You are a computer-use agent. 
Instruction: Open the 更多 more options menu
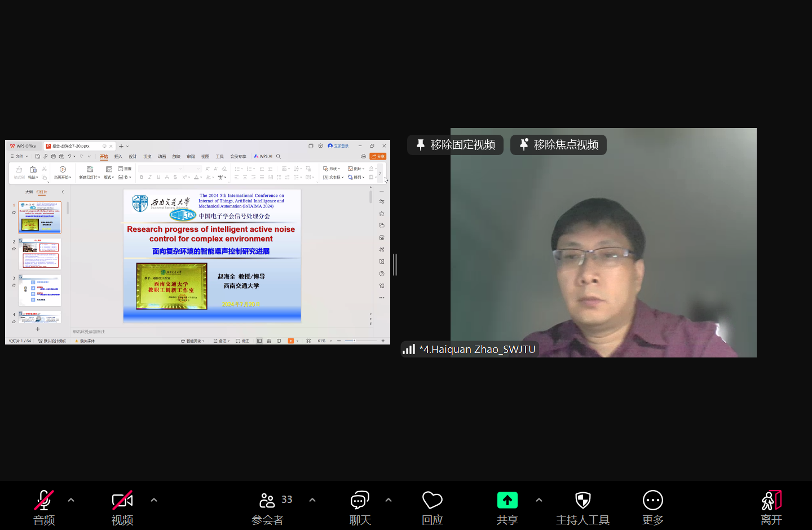pos(653,507)
